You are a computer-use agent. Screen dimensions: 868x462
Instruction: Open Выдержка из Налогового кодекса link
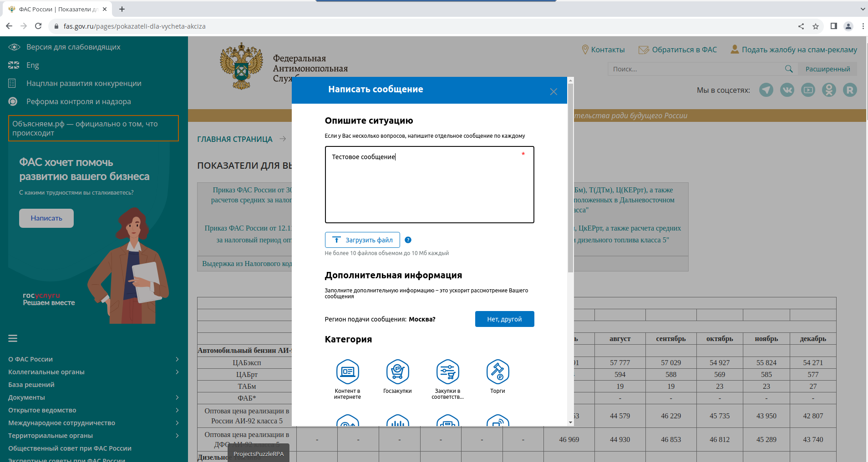point(247,264)
